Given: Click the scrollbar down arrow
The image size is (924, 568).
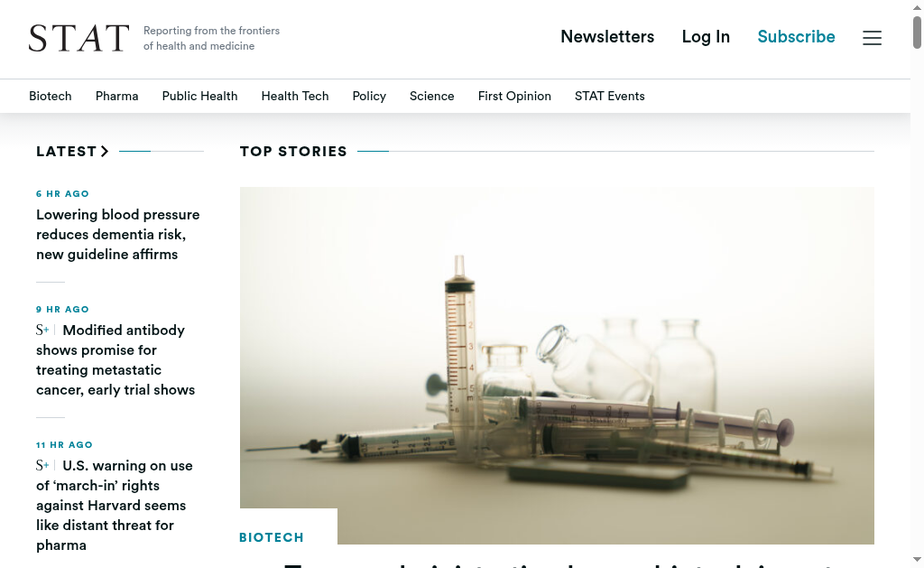Looking at the screenshot, I should [917, 559].
